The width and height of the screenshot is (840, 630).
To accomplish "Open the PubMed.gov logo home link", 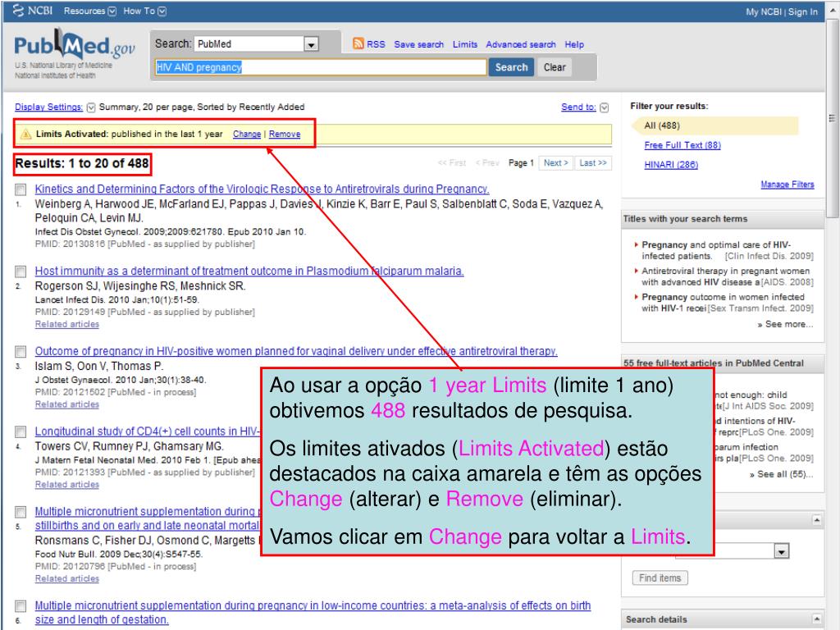I will [x=74, y=45].
